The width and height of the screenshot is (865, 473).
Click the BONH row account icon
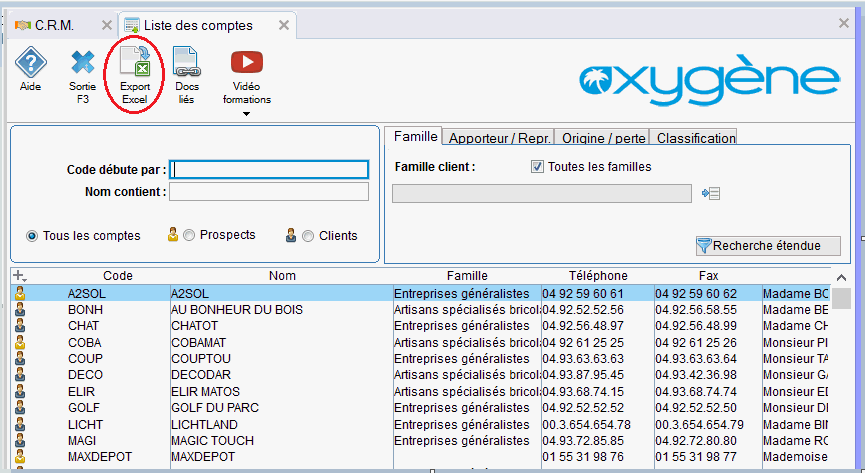pyautogui.click(x=20, y=309)
